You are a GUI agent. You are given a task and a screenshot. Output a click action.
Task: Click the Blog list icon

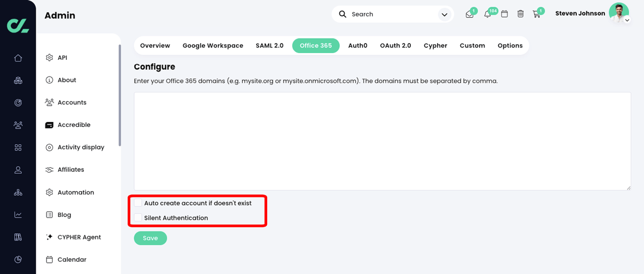[49, 214]
